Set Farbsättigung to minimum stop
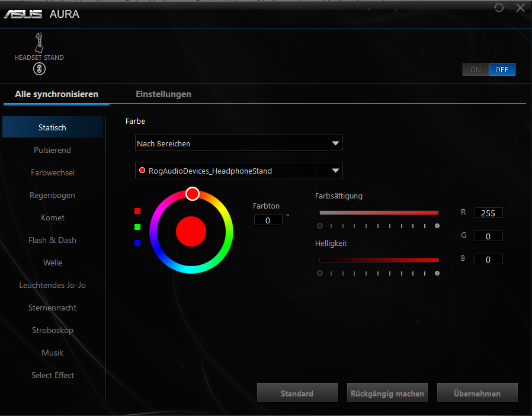The height and width of the screenshot is (416, 532). pos(319,226)
